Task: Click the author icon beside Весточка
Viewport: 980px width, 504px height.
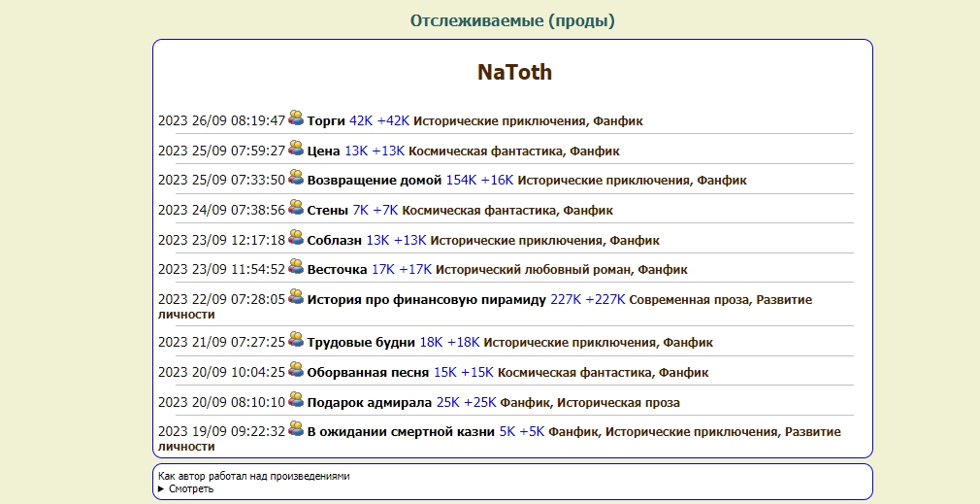Action: pyautogui.click(x=296, y=266)
